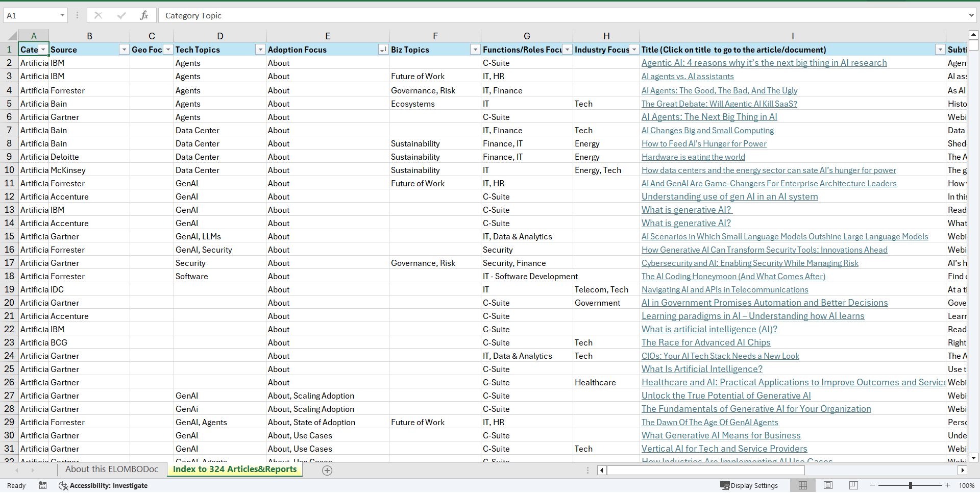Select the 'IDC' source cell

tap(89, 290)
